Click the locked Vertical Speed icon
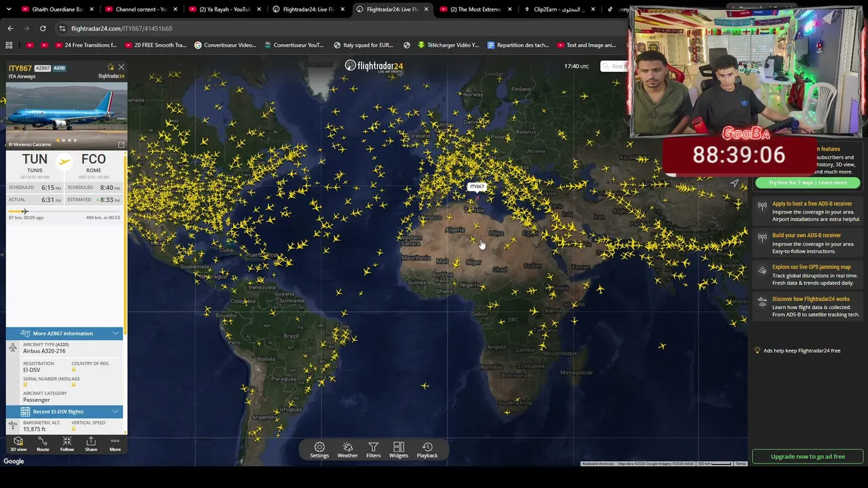 pos(73,429)
